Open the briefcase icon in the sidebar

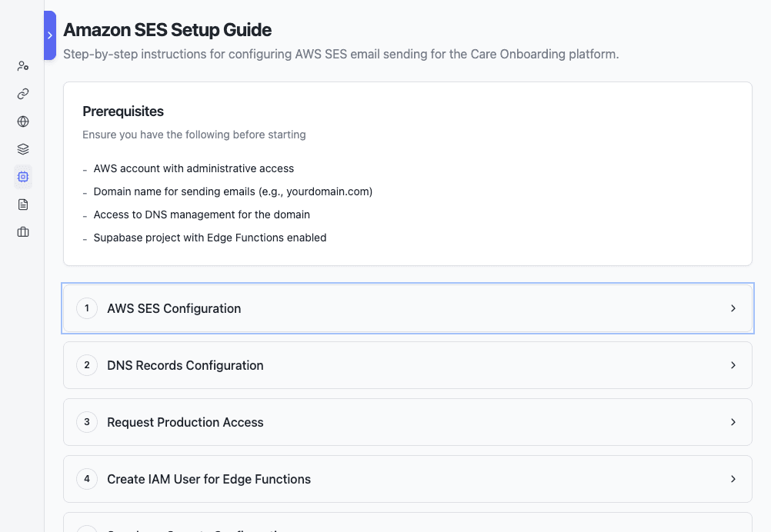pyautogui.click(x=23, y=232)
